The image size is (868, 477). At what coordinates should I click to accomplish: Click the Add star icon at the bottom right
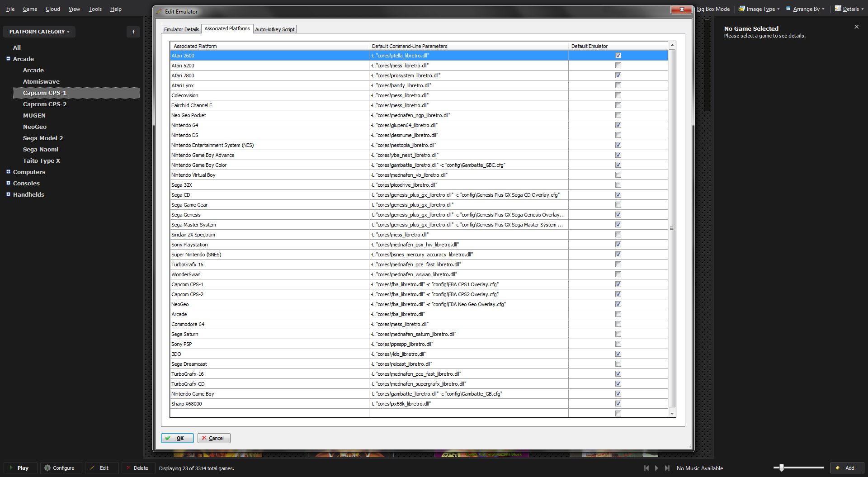pos(838,468)
